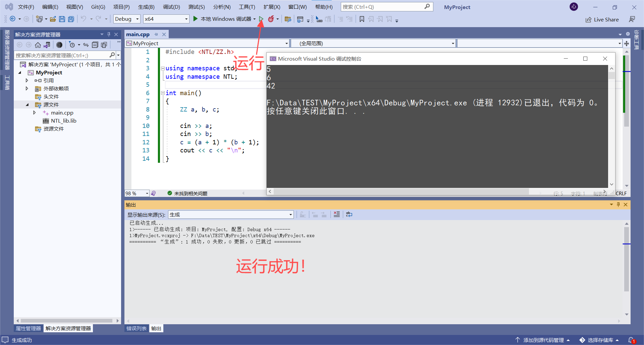Click the settings gear above the editor
Image resolution: width=644 pixels, height=345 pixels.
click(628, 34)
